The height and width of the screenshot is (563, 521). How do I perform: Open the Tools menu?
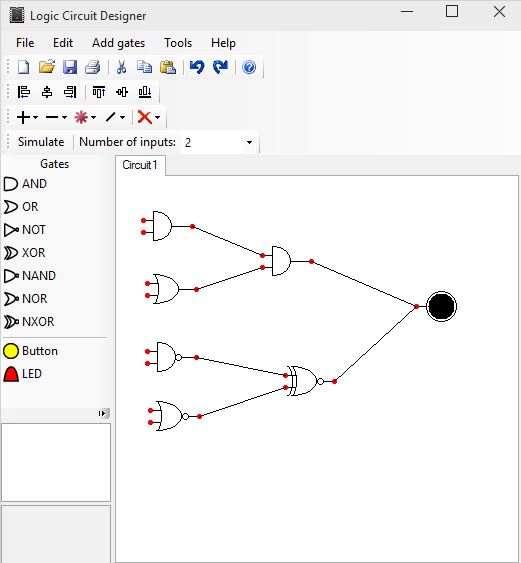(x=178, y=43)
